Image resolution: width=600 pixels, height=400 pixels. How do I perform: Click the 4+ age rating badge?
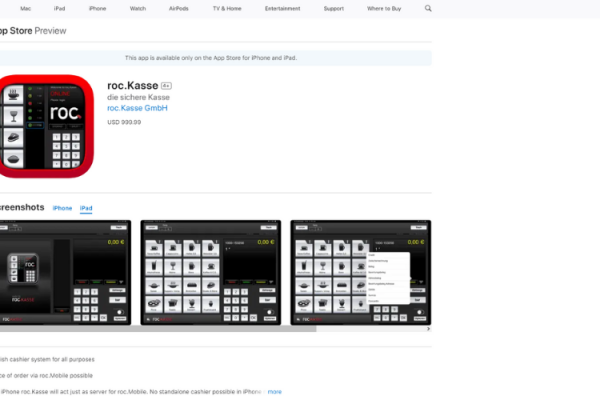pos(166,86)
